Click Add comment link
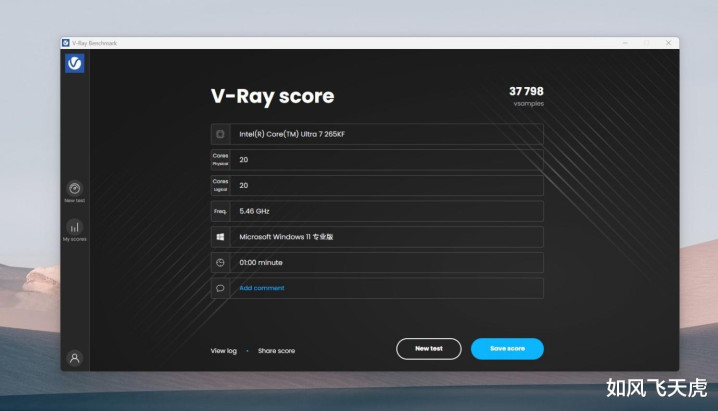This screenshot has height=411, width=718. 262,288
